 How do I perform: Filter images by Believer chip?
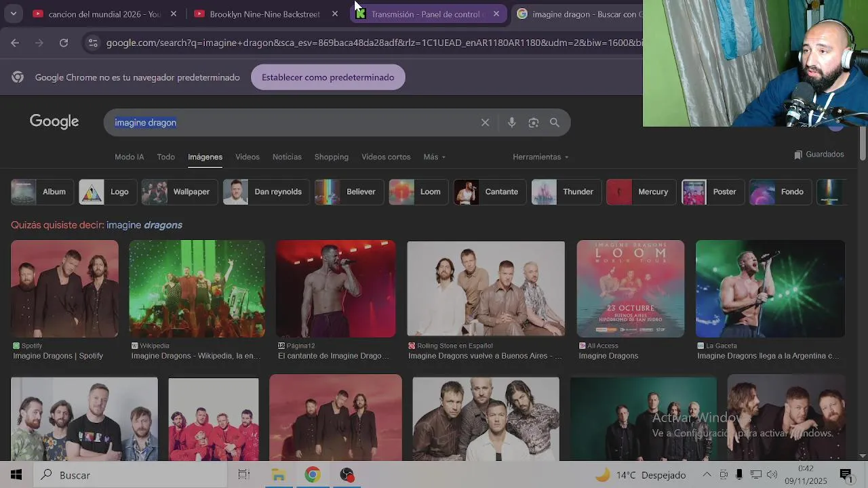click(349, 192)
